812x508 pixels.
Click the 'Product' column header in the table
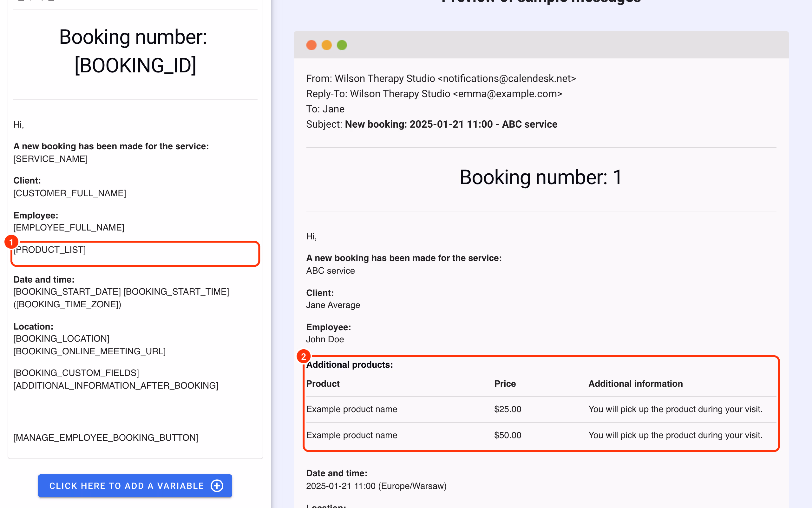click(323, 384)
